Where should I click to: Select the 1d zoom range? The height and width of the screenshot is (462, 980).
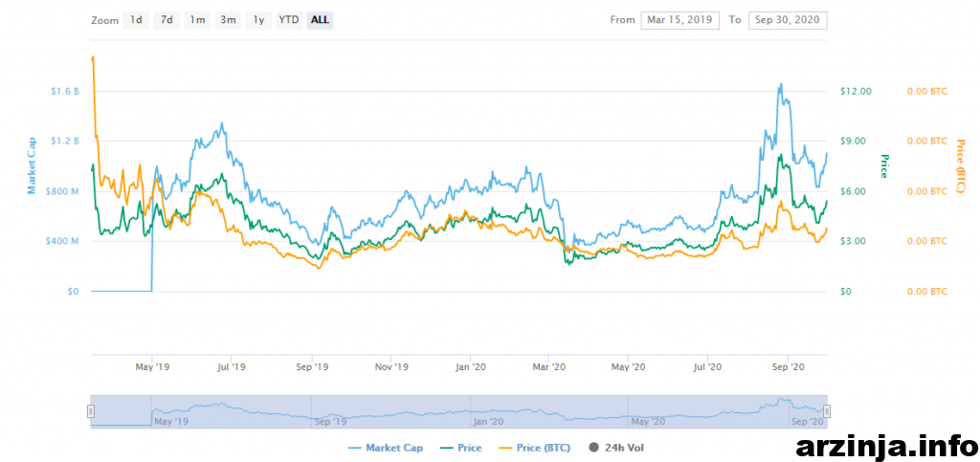(x=136, y=20)
